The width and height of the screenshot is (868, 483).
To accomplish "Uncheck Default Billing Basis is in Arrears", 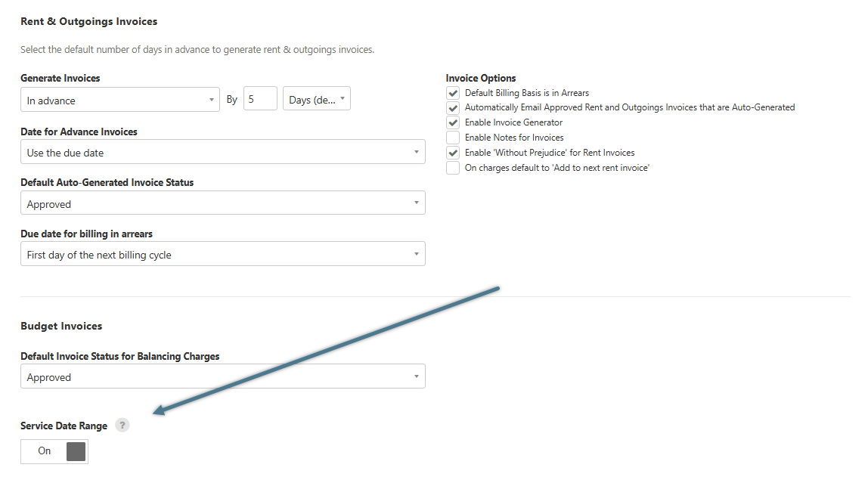I will coord(453,93).
